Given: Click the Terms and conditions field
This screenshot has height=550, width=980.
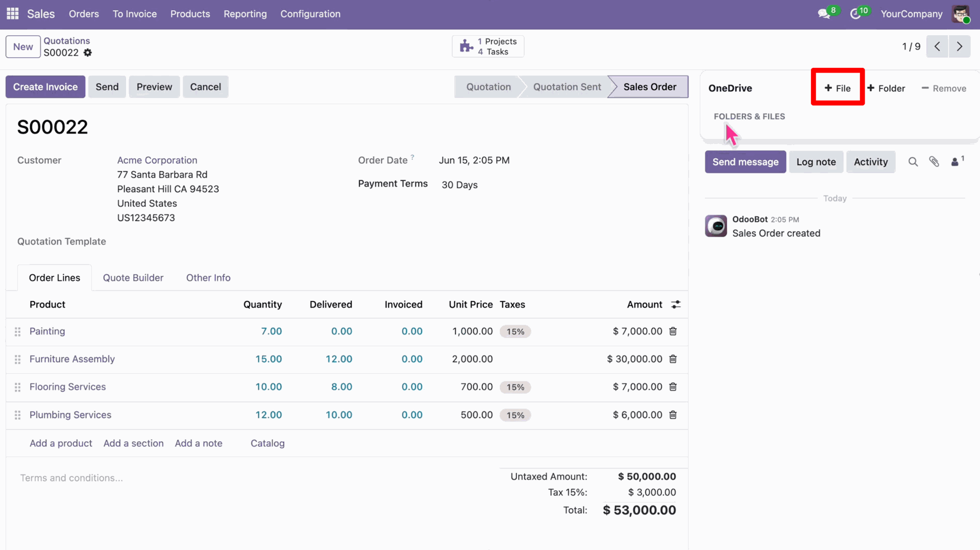Looking at the screenshot, I should 71,478.
